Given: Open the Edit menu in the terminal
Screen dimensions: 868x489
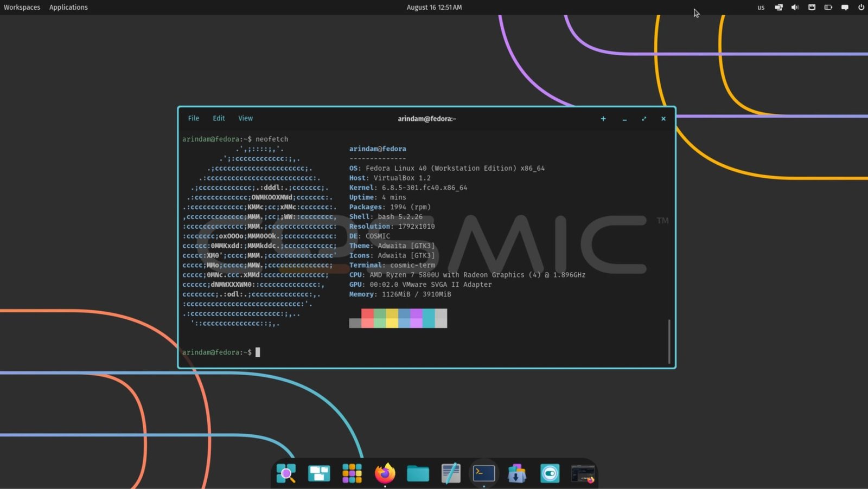Looking at the screenshot, I should pyautogui.click(x=219, y=118).
